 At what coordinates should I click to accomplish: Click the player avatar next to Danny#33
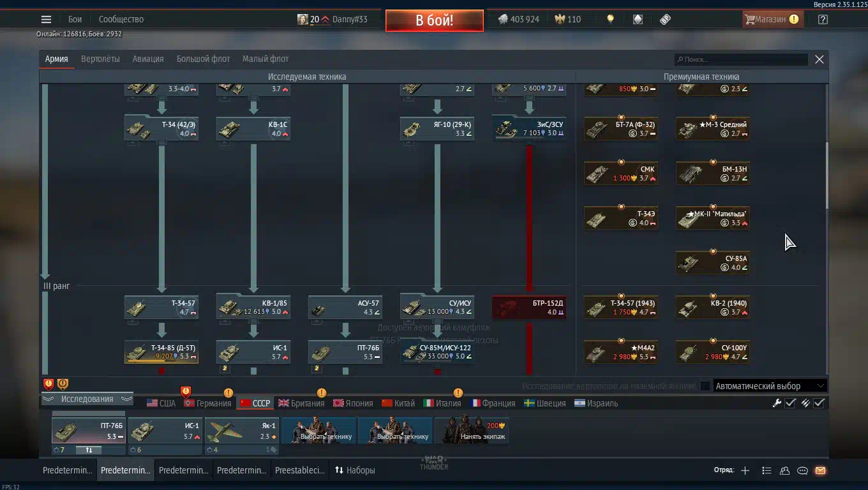pyautogui.click(x=303, y=19)
